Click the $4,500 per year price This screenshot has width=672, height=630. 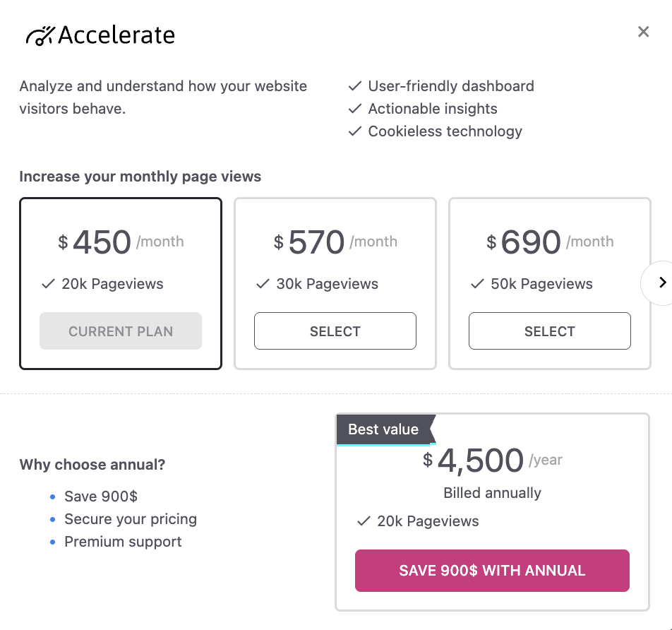pos(480,461)
